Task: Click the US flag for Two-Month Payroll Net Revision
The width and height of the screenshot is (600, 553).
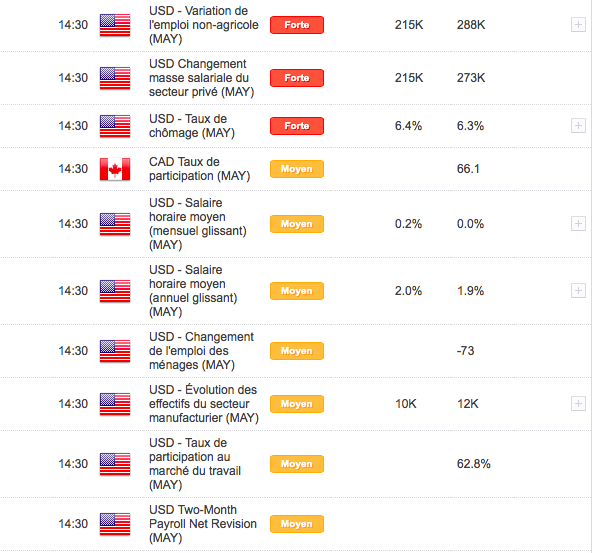Action: pyautogui.click(x=115, y=524)
